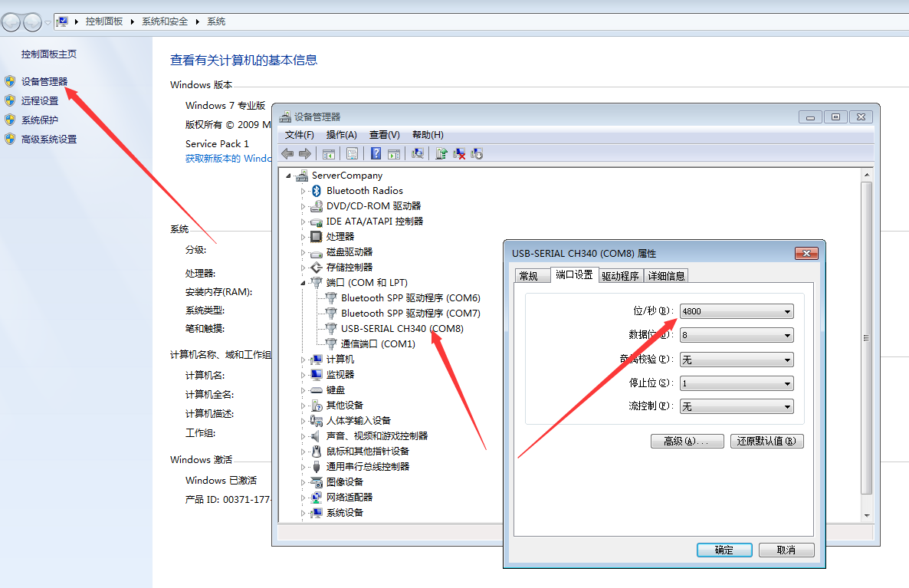Click the Disable device icon with down arrow
This screenshot has height=588, width=909.
click(x=477, y=153)
